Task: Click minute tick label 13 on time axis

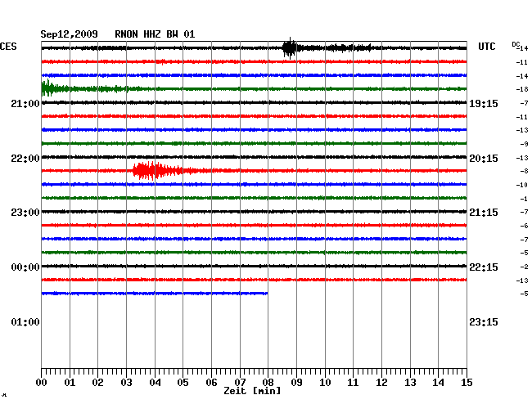Action: click(x=410, y=383)
